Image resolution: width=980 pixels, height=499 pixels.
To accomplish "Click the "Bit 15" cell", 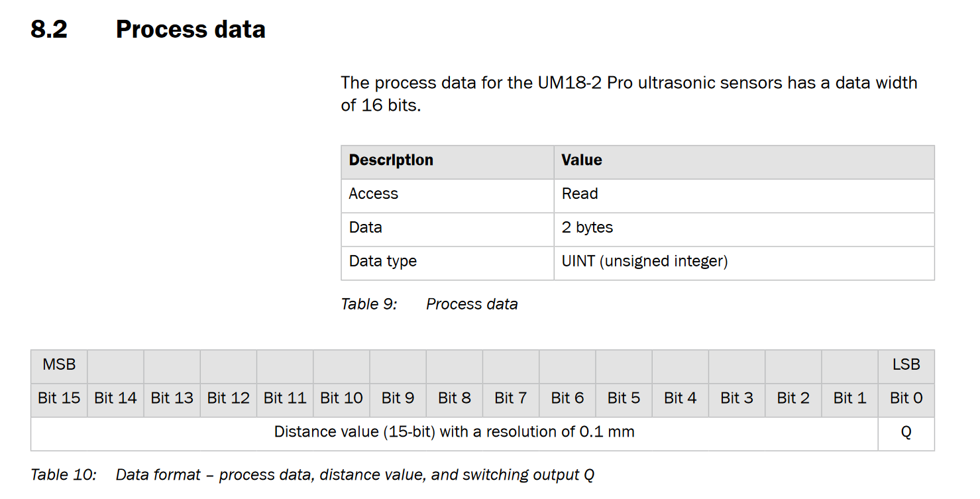I will point(59,398).
